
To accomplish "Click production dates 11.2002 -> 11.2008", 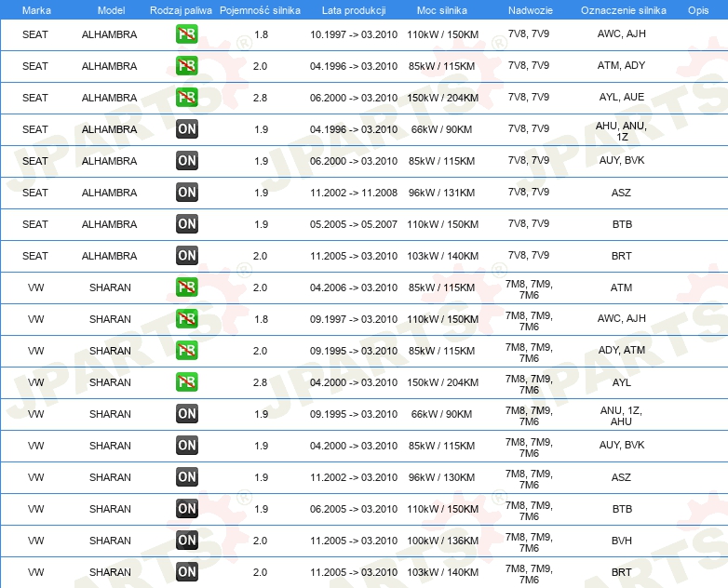I will tap(354, 193).
